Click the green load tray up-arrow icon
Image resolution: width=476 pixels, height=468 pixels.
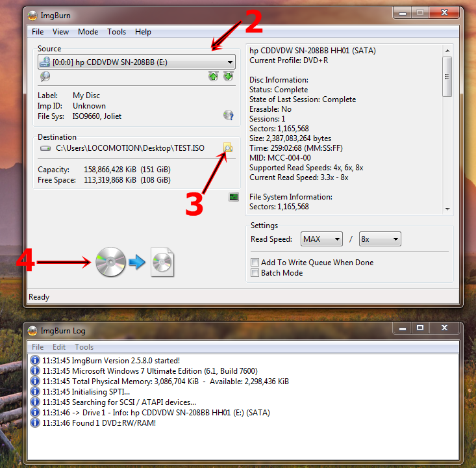(x=214, y=76)
